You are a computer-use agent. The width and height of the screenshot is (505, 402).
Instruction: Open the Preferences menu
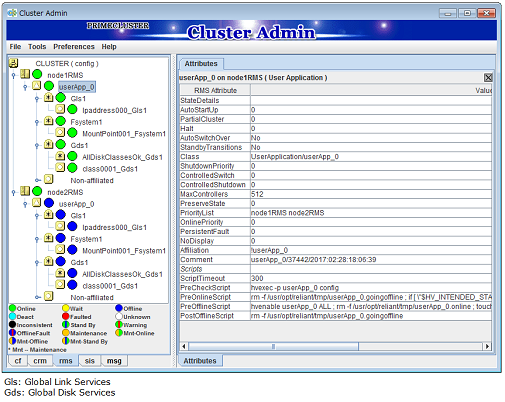coord(74,47)
